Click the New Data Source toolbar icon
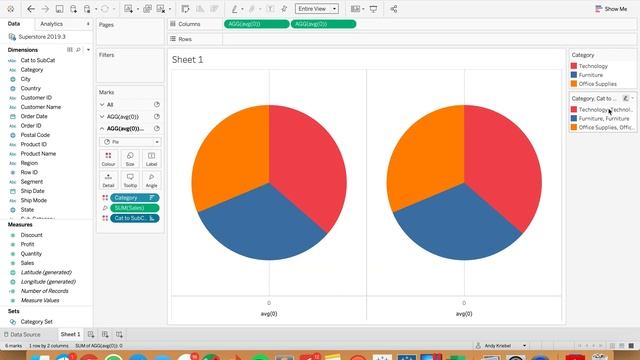Image resolution: width=640 pixels, height=360 pixels. [73, 9]
